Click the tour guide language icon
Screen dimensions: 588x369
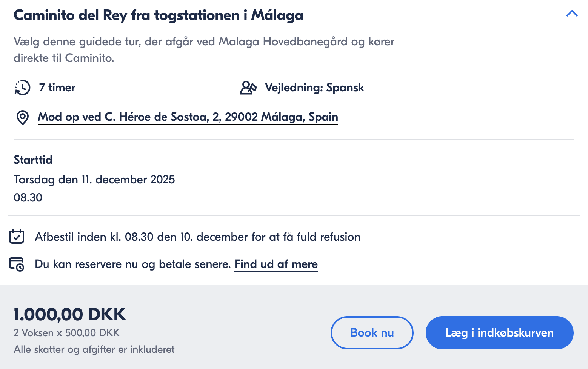coord(248,88)
